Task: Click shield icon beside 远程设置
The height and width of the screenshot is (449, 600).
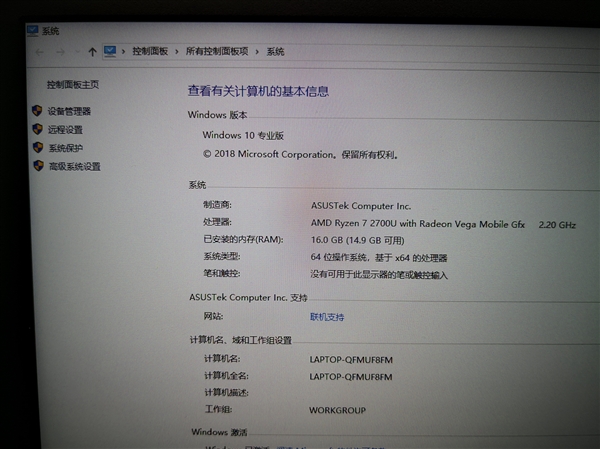Action: 38,129
